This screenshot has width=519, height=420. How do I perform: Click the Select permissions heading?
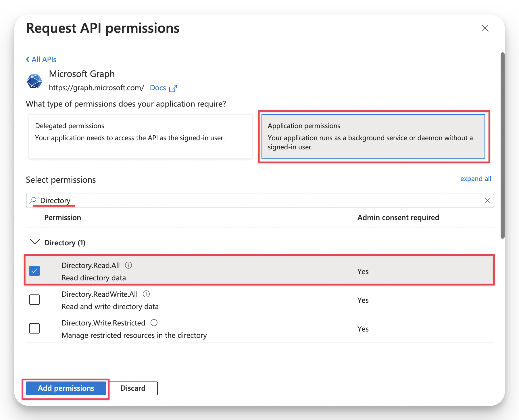61,180
